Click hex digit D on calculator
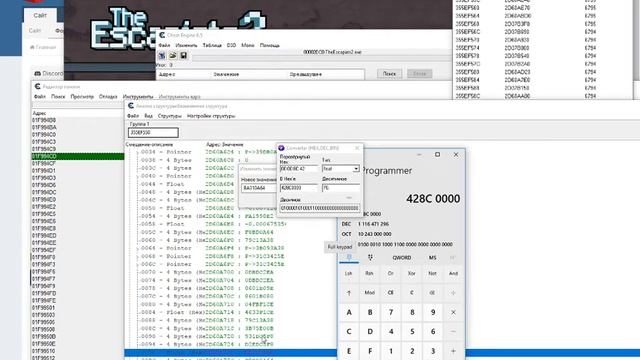Viewport: 640px width, 360px height. [x=370, y=331]
